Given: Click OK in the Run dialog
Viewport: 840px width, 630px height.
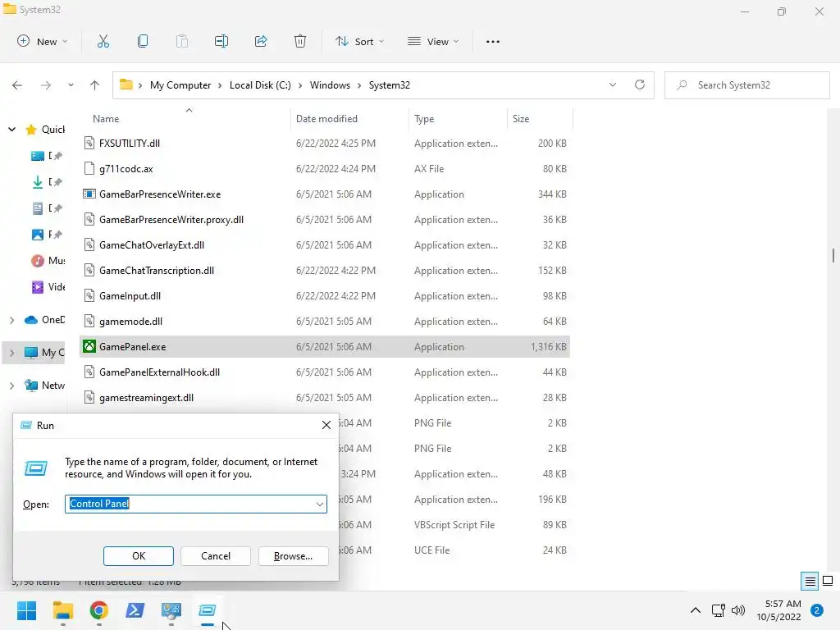Looking at the screenshot, I should point(138,556).
